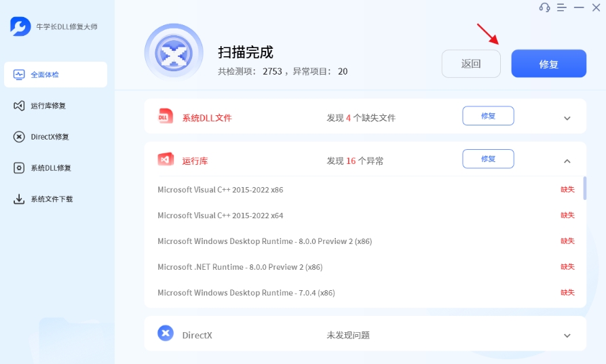Viewport: 606px width, 364px height.
Task: Expand the 系统DLL文件 section chevron
Action: point(567,118)
